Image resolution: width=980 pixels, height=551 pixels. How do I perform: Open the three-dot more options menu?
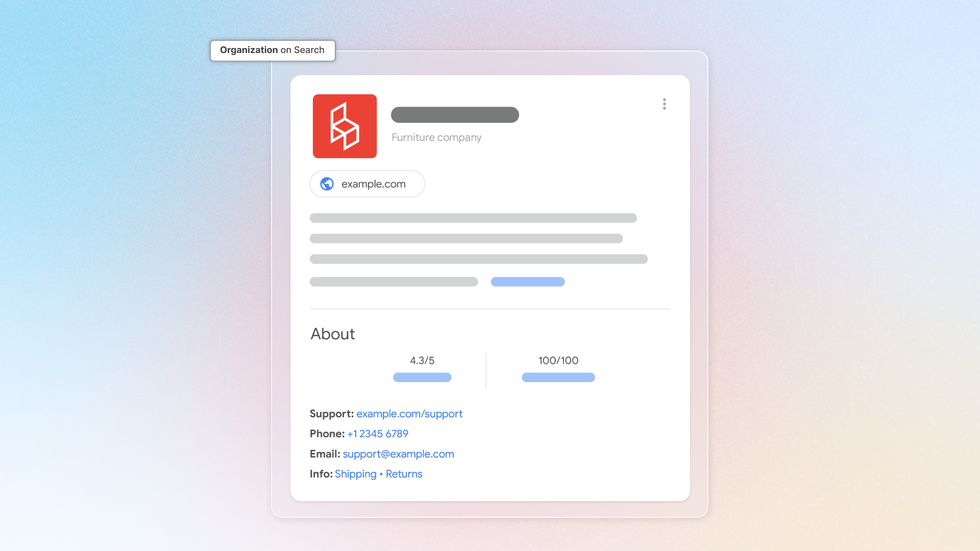click(664, 104)
